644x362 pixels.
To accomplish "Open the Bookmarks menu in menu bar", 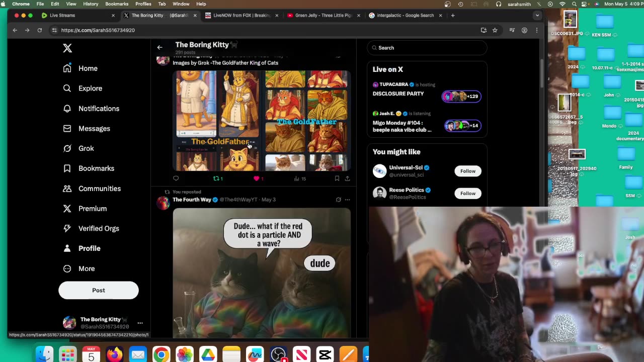I will (117, 4).
